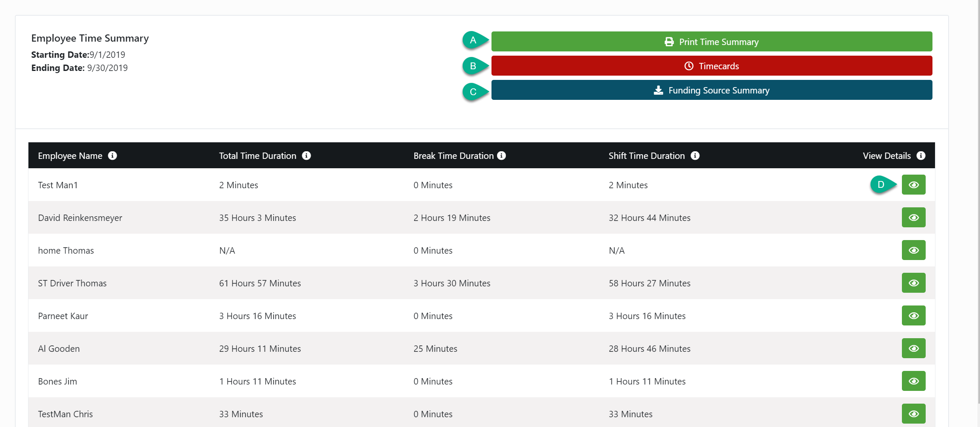Click the teal D marker badge
Image resolution: width=980 pixels, height=427 pixels.
[x=881, y=184]
